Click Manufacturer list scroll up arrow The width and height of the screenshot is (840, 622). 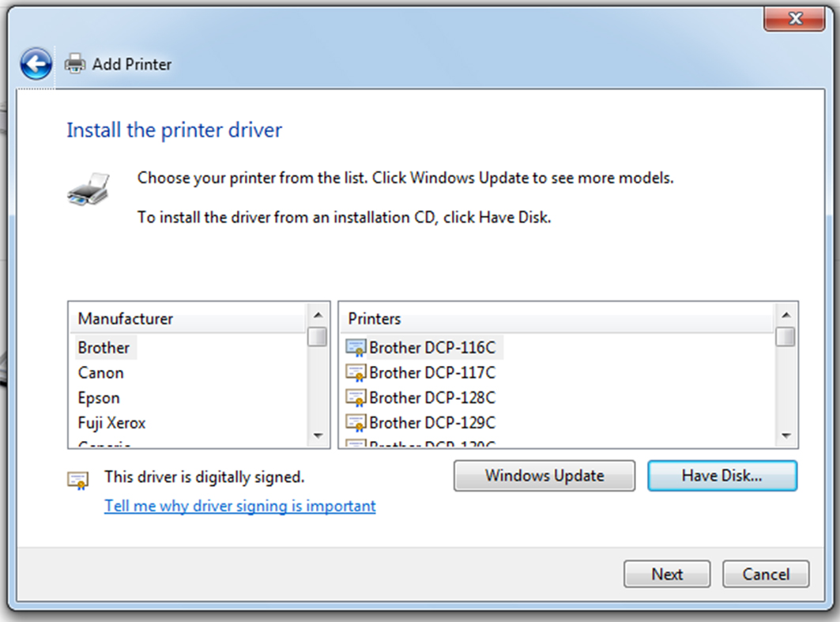click(318, 315)
